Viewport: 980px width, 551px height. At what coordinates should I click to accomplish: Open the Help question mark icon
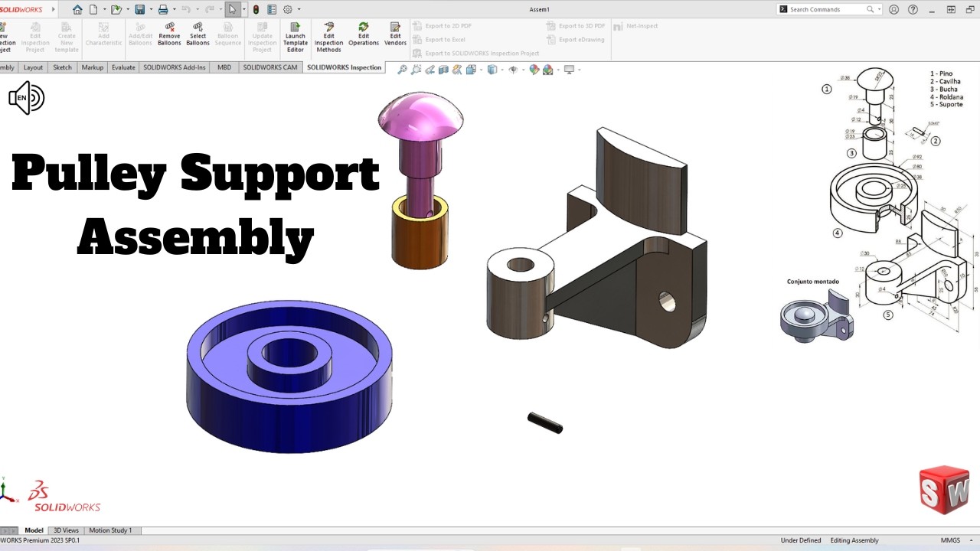[913, 10]
